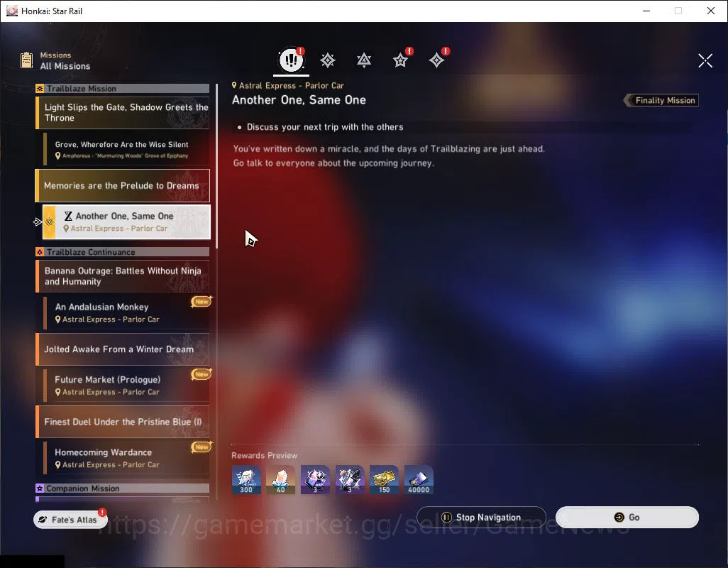728x568 pixels.
Task: Click the Finality Mission tag
Action: pyautogui.click(x=661, y=100)
